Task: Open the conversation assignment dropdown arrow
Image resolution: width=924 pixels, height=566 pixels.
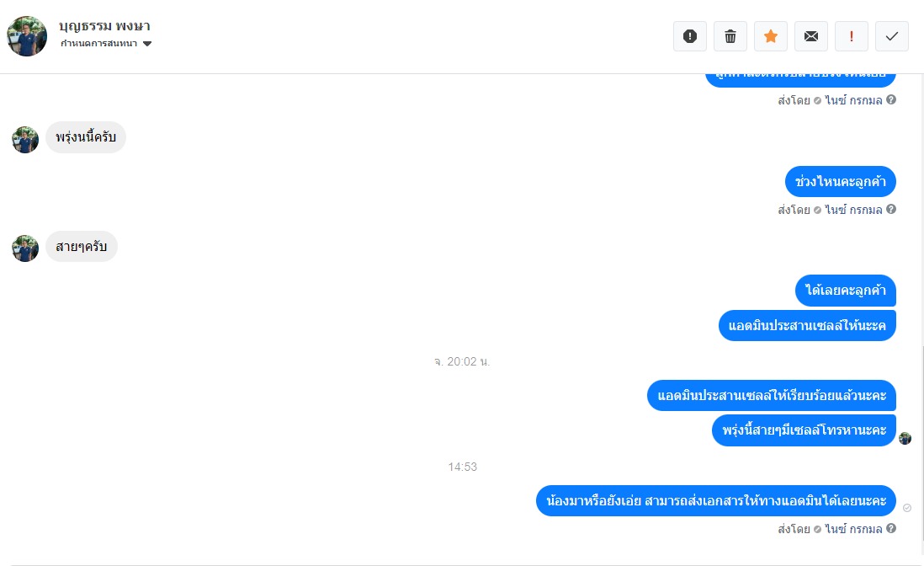Action: pos(147,44)
